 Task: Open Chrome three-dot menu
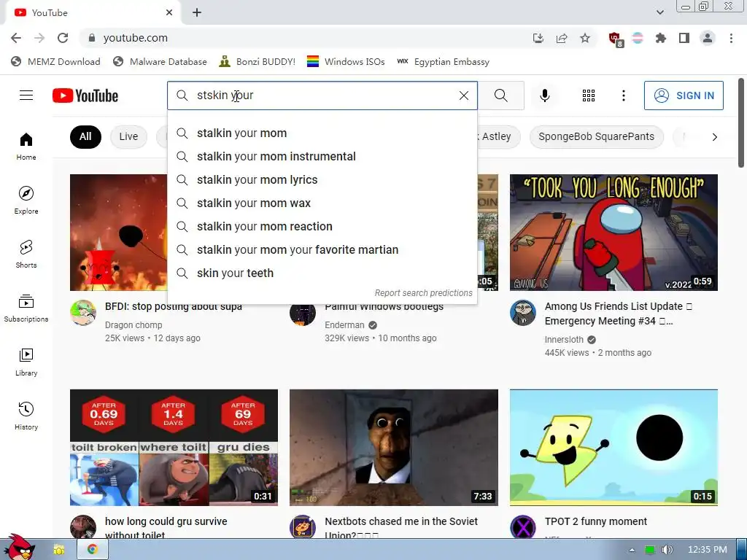tap(731, 38)
